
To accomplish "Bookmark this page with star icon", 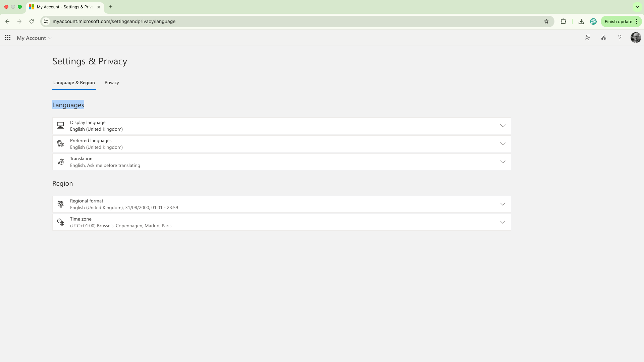I will (x=546, y=21).
